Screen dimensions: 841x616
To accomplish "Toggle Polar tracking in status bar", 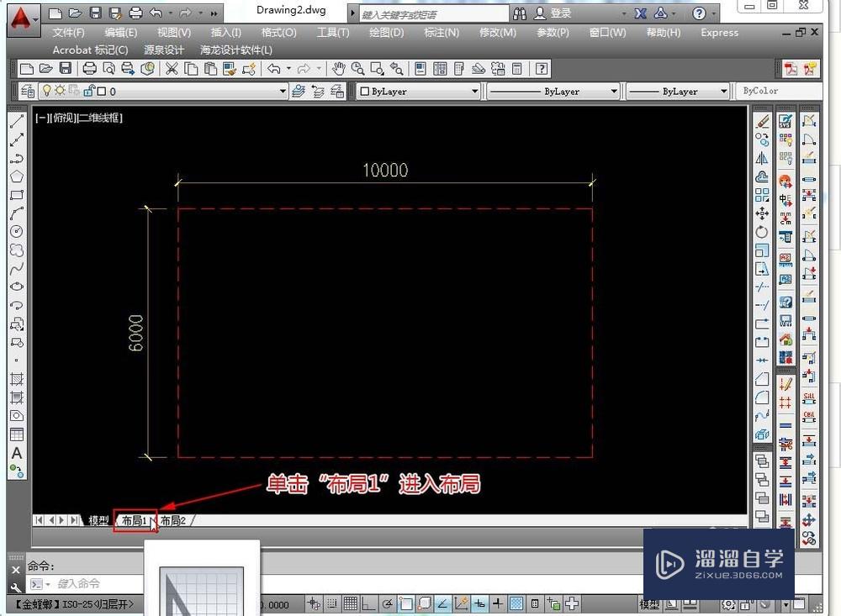I will 387,603.
